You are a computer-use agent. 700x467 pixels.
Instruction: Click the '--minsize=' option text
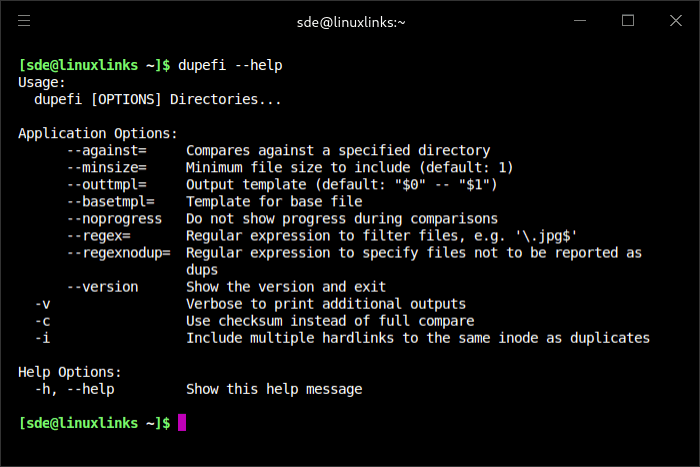[x=108, y=167]
